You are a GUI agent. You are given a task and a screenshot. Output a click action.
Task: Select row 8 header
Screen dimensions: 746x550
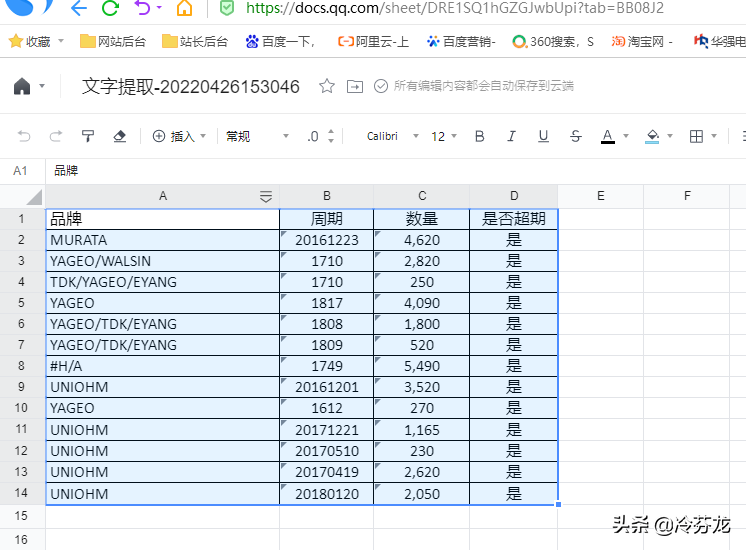[22, 366]
